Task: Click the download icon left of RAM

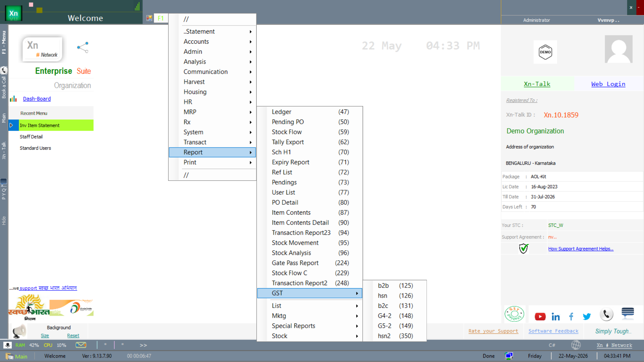Action: [7, 345]
